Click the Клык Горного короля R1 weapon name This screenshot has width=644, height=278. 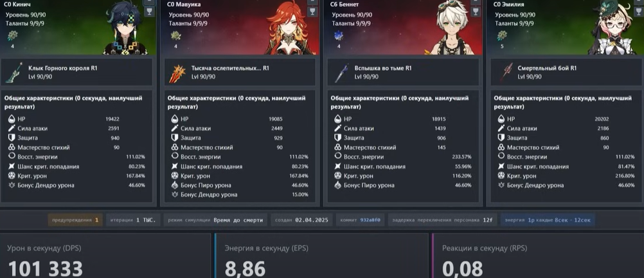pos(63,68)
